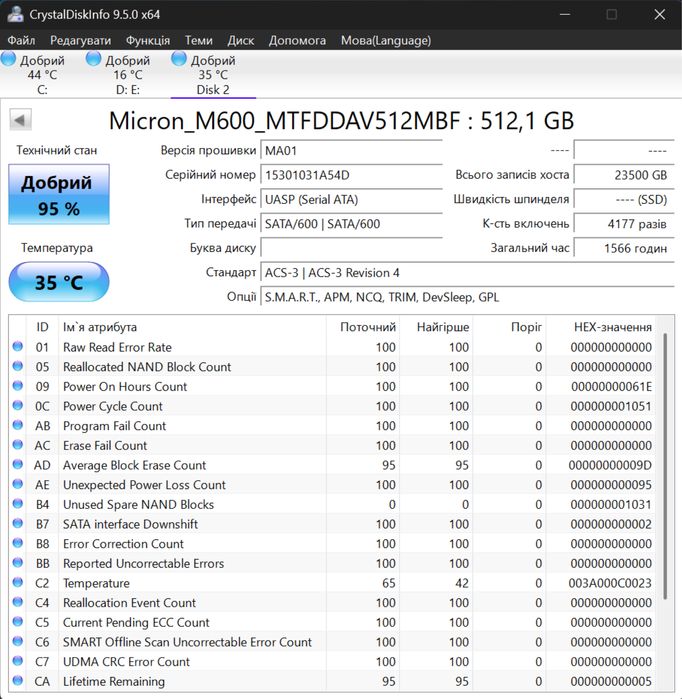The width and height of the screenshot is (682, 699).
Task: Click HEX value 003A000C0023
Action: 610,583
